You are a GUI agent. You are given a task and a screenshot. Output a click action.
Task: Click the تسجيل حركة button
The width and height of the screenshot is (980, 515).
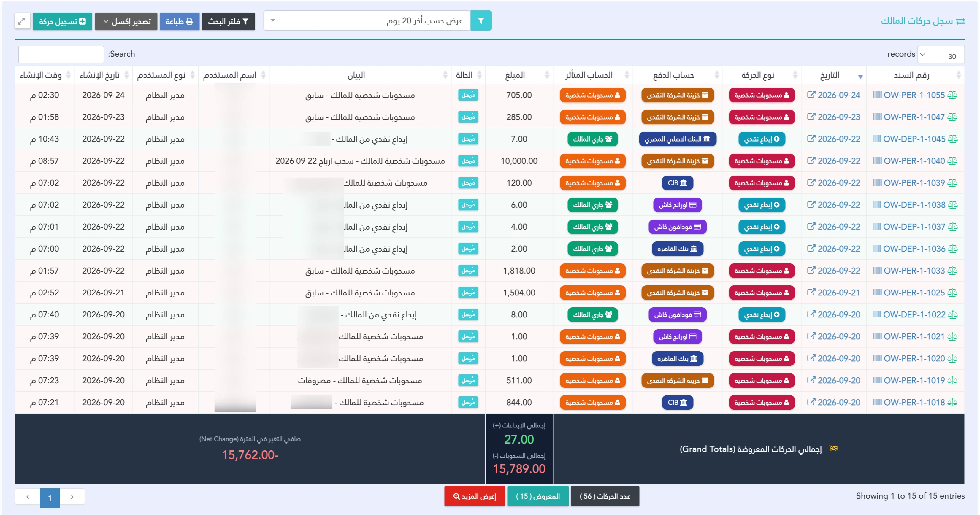[x=62, y=22]
